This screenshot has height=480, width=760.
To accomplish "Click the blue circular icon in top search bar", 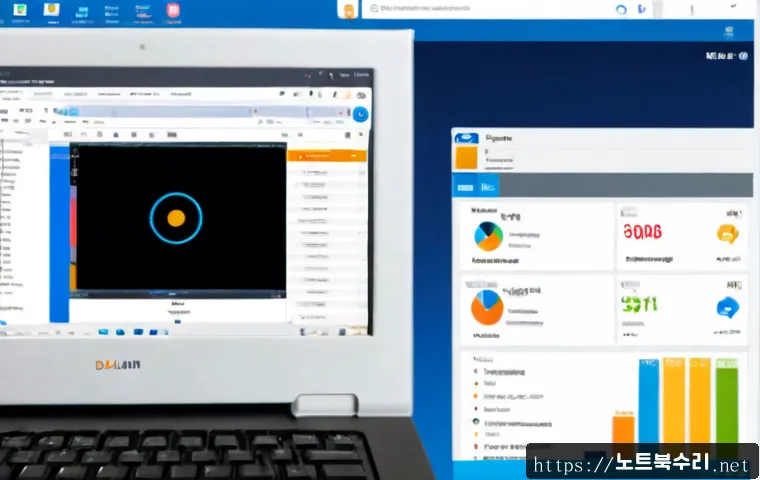I will point(621,9).
